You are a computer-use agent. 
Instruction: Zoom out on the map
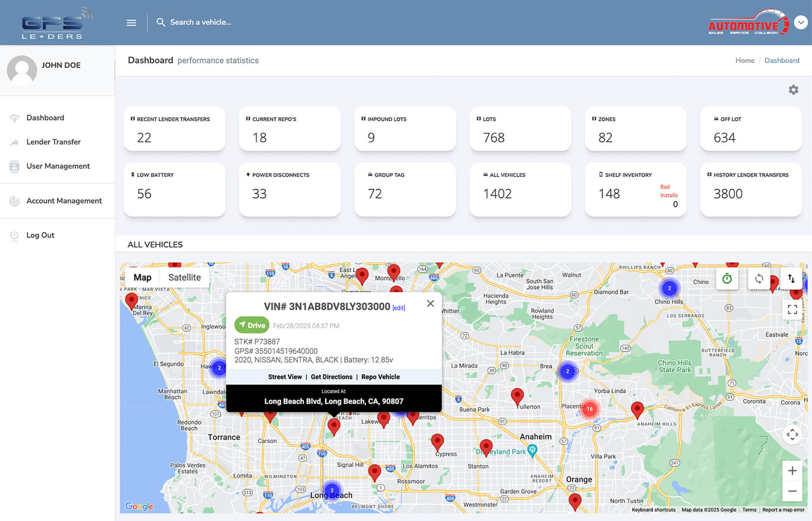(x=792, y=491)
